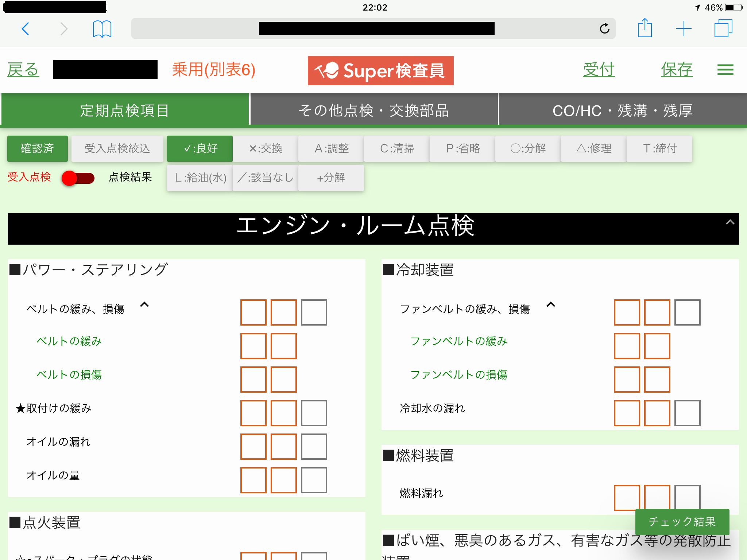Image resolution: width=747 pixels, height=560 pixels.
Task: Open the Safari share sheet icon
Action: tap(645, 28)
